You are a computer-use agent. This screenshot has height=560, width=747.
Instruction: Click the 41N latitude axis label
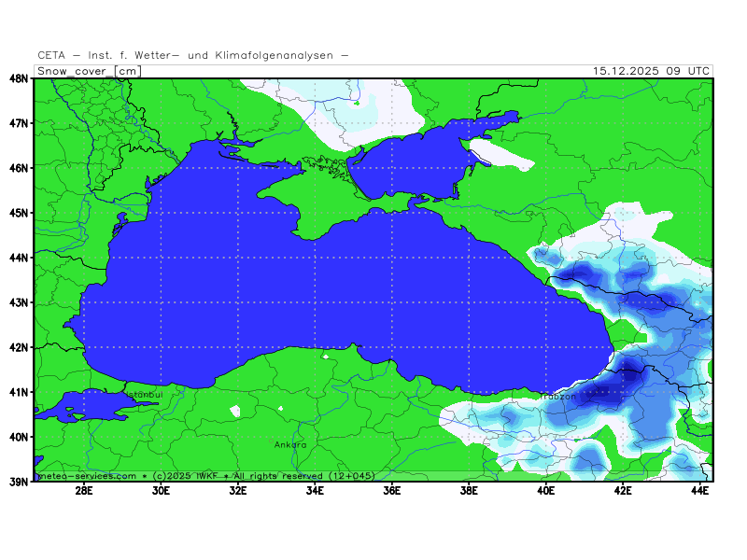tap(18, 392)
